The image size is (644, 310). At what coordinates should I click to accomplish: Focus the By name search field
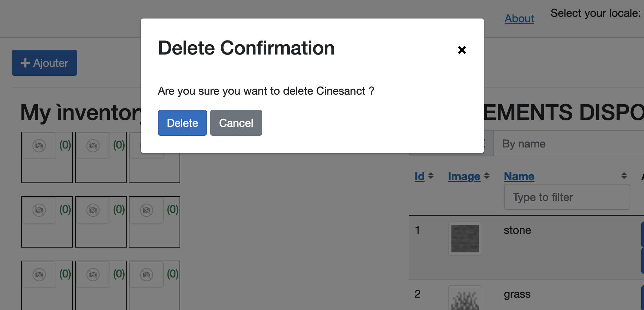(569, 143)
